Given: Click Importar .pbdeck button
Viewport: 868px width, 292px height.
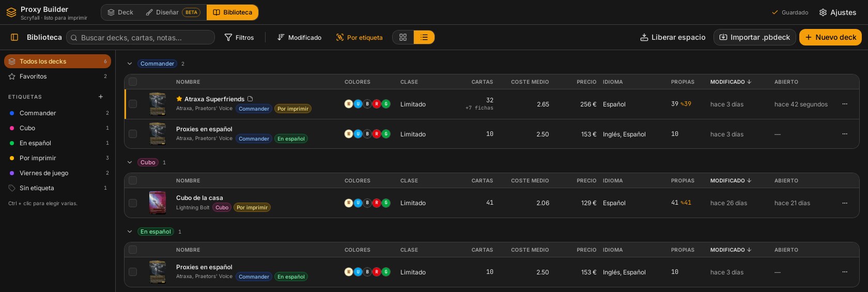Looking at the screenshot, I should coord(755,37).
